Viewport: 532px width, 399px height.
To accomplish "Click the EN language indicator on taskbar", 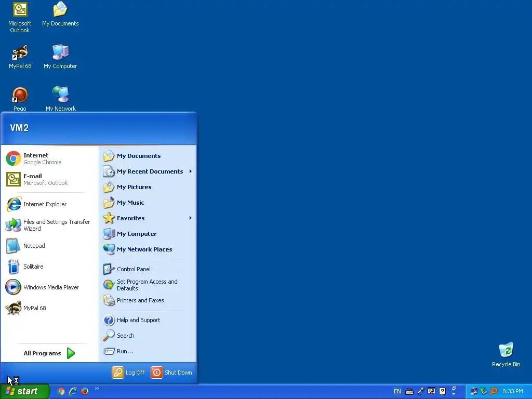I will 397,391.
